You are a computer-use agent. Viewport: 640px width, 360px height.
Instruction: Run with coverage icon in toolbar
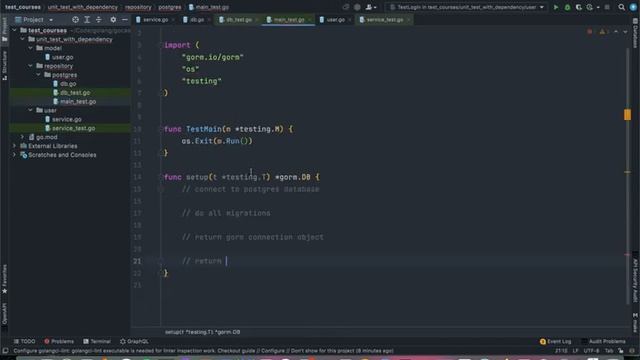pos(578,7)
